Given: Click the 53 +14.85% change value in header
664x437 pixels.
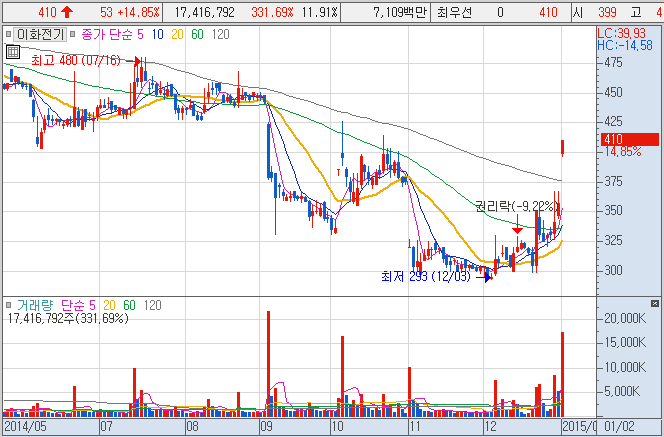Looking at the screenshot, I should coord(130,12).
